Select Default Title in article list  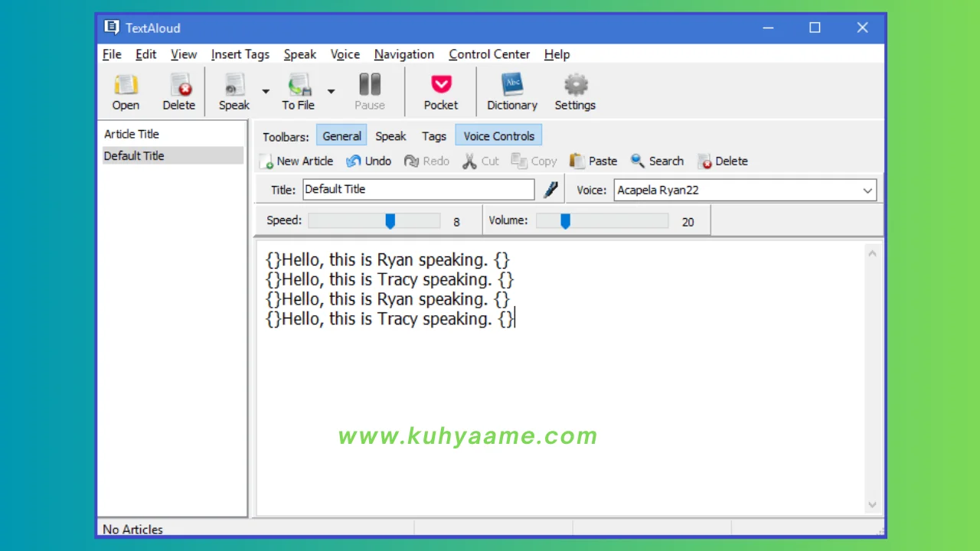173,155
